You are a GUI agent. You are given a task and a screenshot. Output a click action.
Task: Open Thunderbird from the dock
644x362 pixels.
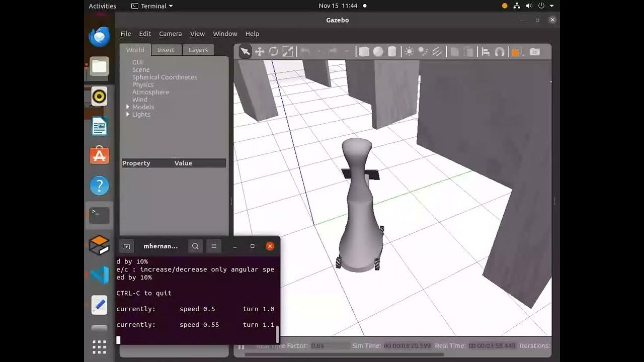click(99, 37)
